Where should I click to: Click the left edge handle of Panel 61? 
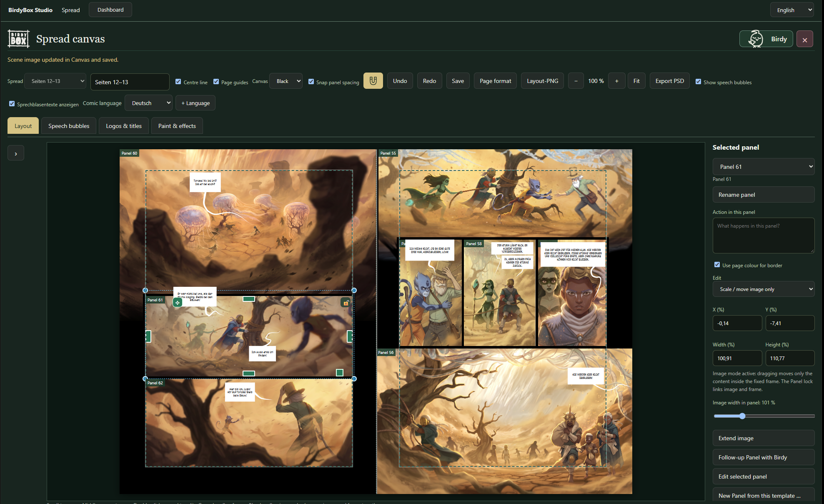click(x=148, y=336)
